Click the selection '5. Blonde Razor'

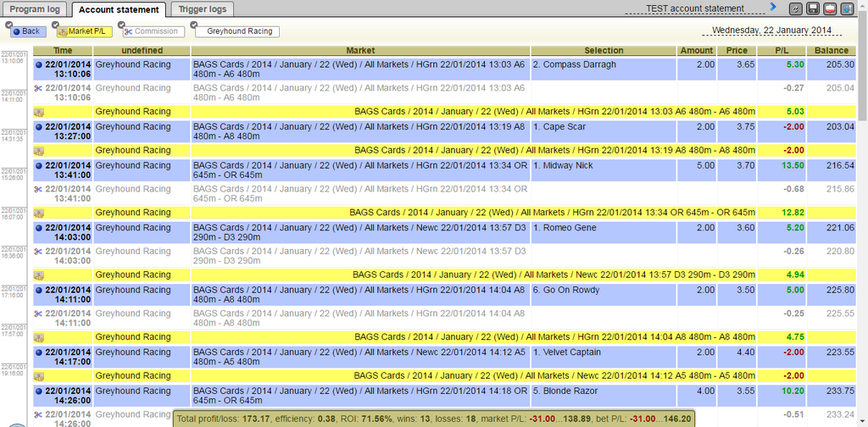[x=565, y=391]
